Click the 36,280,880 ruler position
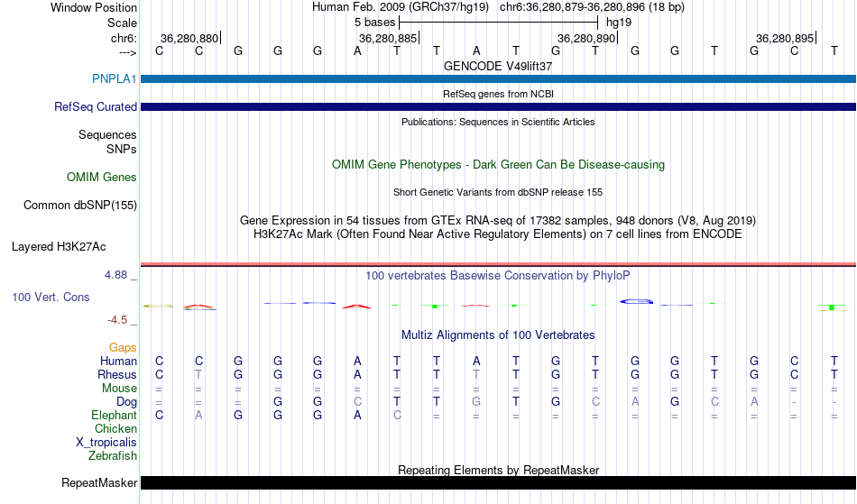857x504 pixels. pos(189,38)
